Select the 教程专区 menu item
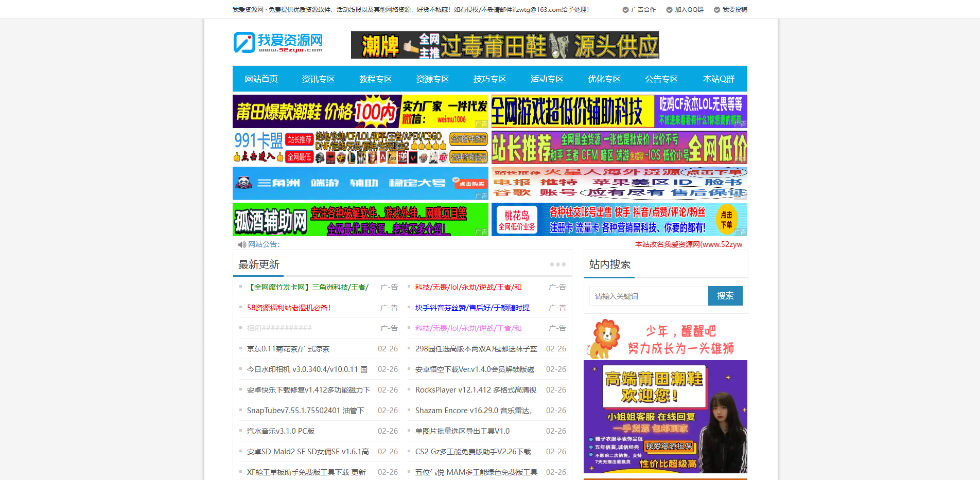The width and height of the screenshot is (980, 480). coord(375,79)
